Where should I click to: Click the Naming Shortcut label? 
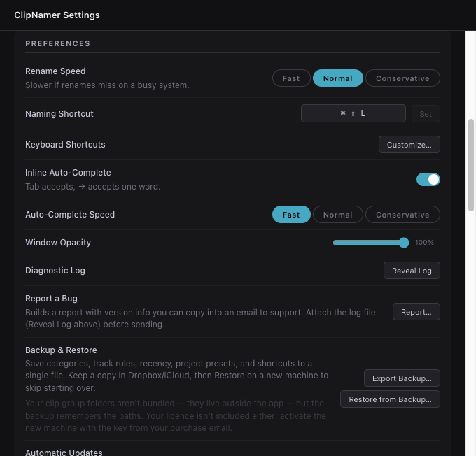[59, 114]
